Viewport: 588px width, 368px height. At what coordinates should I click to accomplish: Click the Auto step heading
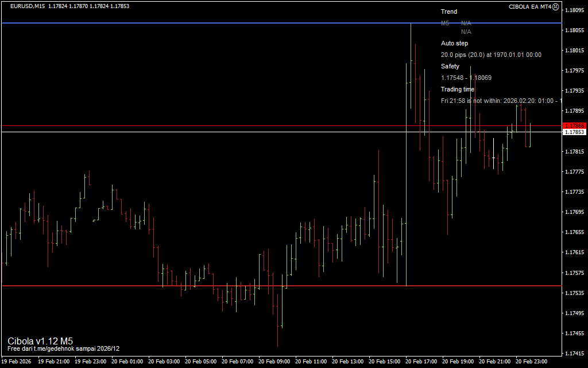click(454, 43)
